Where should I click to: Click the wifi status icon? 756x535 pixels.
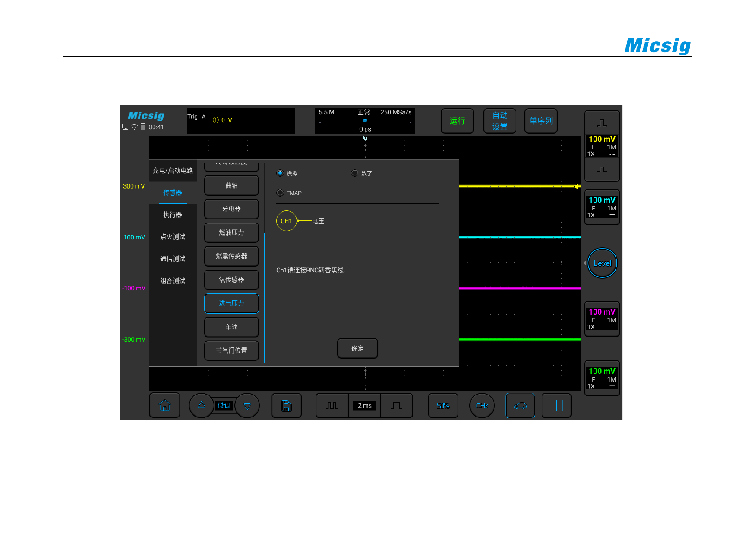pyautogui.click(x=134, y=127)
